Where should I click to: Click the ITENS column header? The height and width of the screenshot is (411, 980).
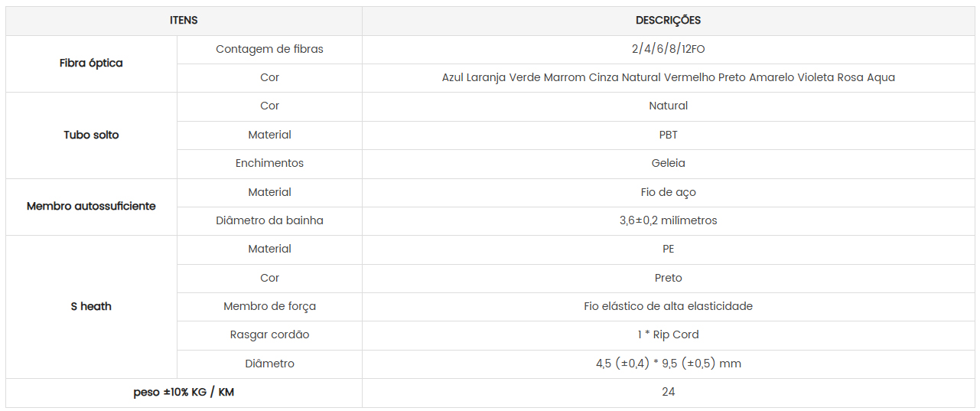click(x=184, y=21)
